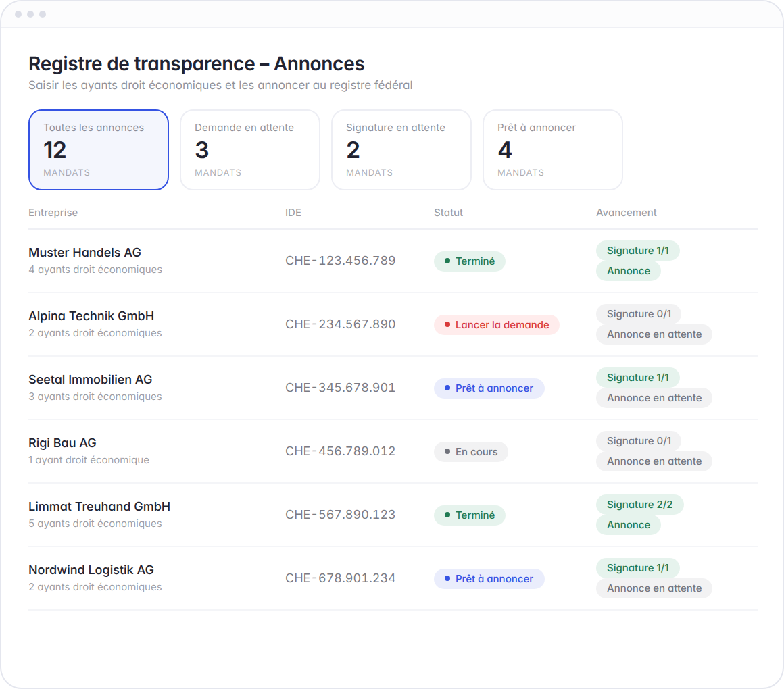Image resolution: width=784 pixels, height=689 pixels.
Task: Click Signature 1/1 badge for Seetal Immobilien
Action: [x=638, y=377]
